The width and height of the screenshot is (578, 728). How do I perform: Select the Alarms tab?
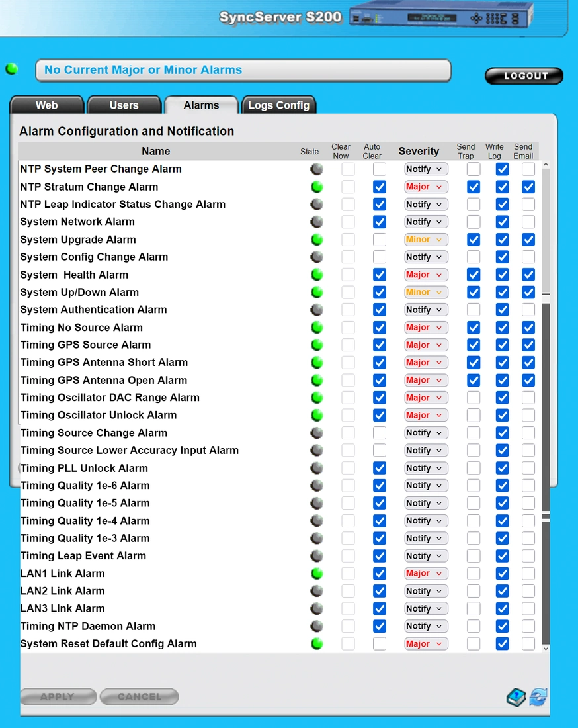pos(201,105)
